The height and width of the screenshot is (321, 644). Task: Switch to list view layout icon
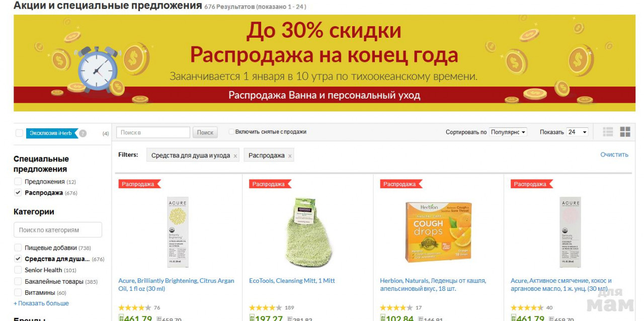point(608,132)
